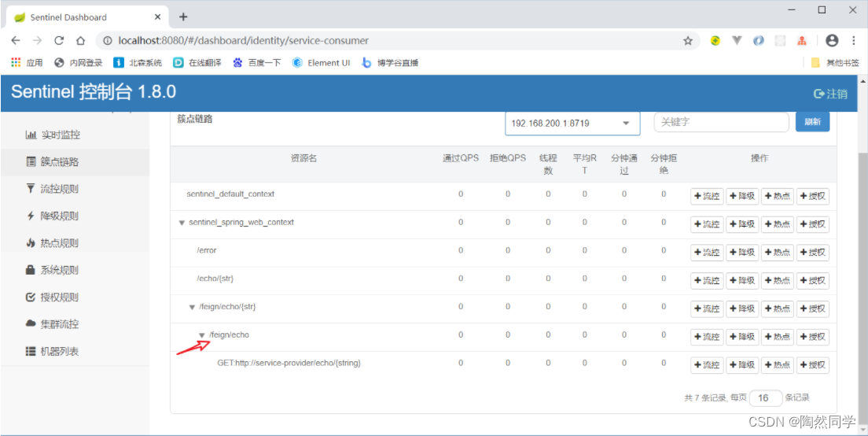Add 降级 rule for /feign/echo row

(x=742, y=337)
